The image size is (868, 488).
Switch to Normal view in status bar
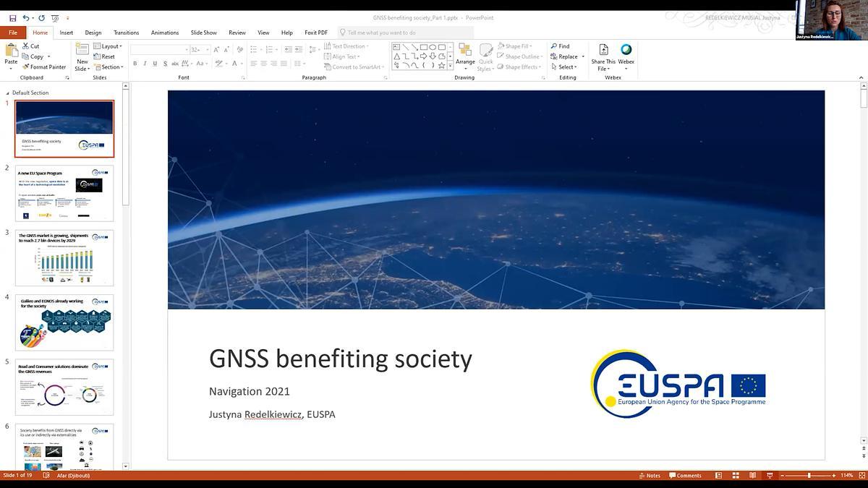pyautogui.click(x=718, y=476)
